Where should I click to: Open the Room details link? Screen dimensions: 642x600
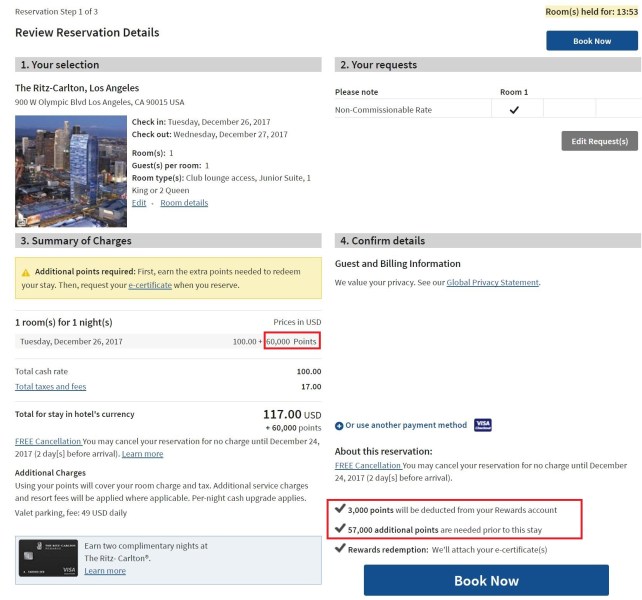tap(184, 203)
